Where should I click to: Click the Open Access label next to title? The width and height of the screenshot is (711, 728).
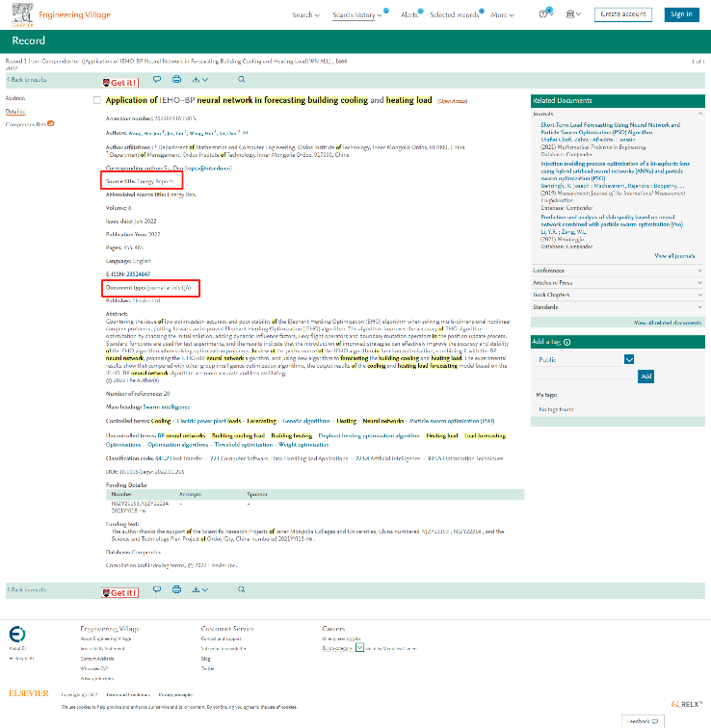pyautogui.click(x=453, y=101)
